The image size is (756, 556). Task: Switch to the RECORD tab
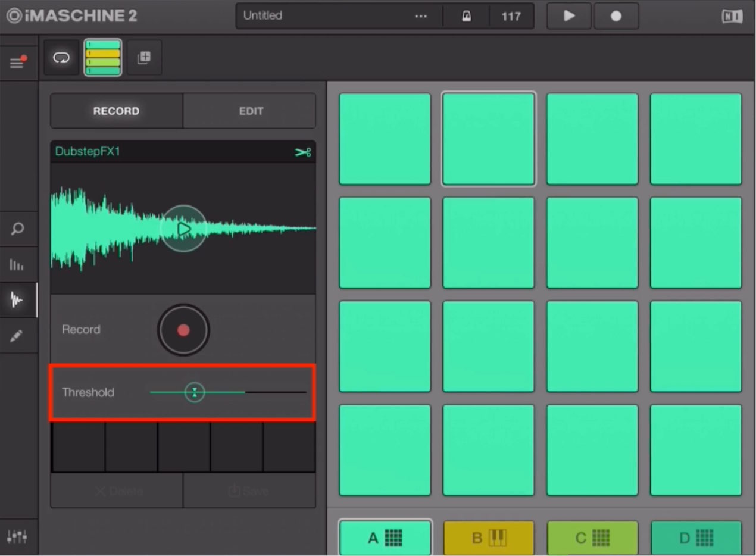tap(117, 111)
